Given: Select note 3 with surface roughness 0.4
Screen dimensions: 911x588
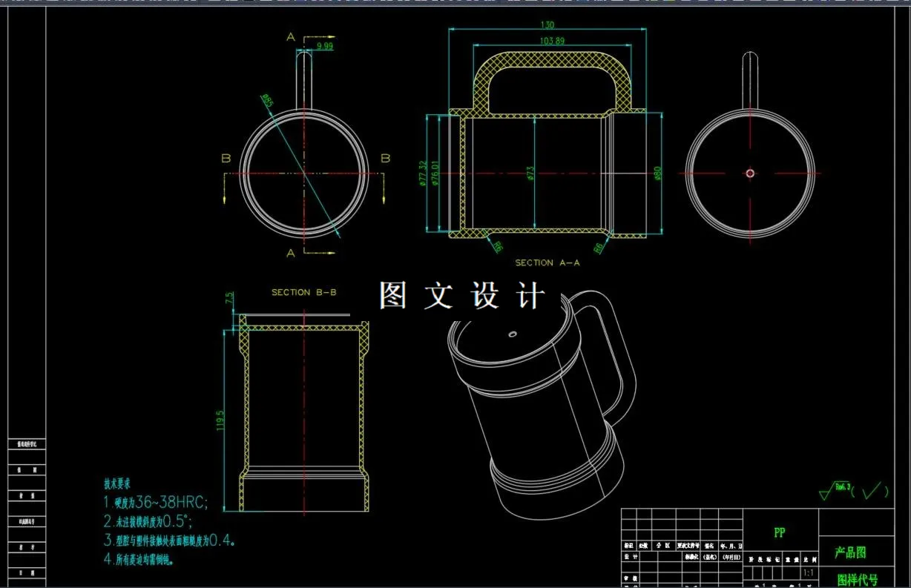Looking at the screenshot, I should point(170,541).
